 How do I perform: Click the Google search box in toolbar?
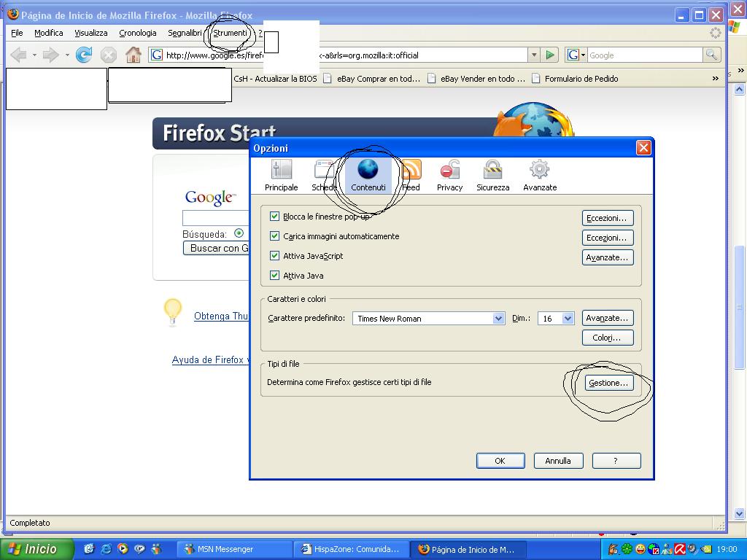click(x=644, y=55)
